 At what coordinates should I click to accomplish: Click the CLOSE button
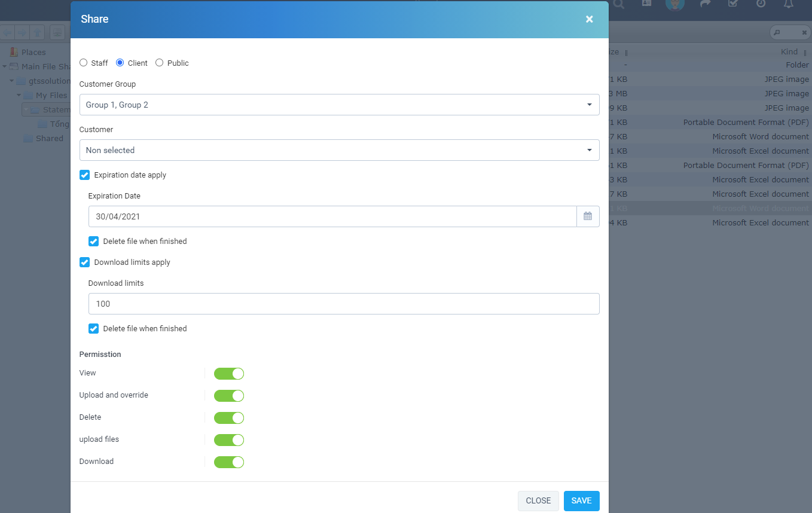click(538, 501)
